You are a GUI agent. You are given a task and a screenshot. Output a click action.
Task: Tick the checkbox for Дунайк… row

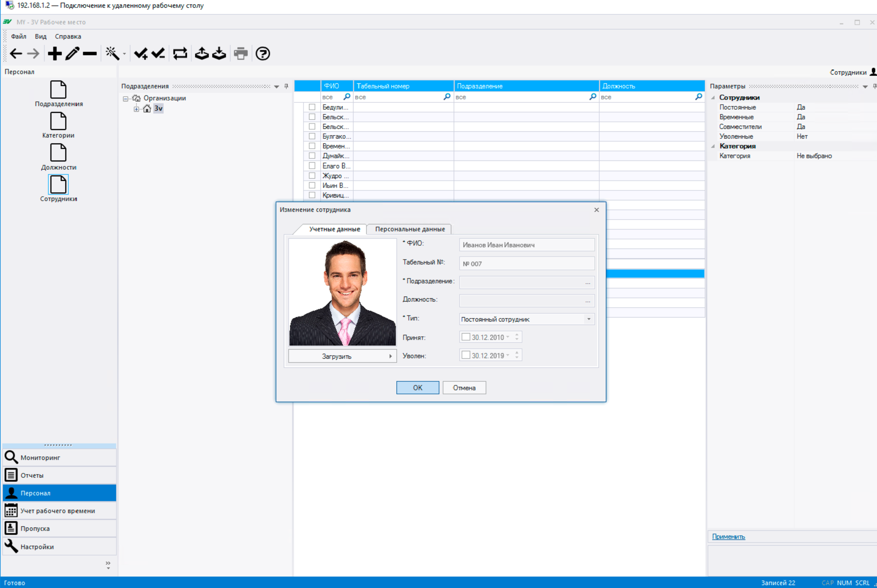[x=312, y=156]
